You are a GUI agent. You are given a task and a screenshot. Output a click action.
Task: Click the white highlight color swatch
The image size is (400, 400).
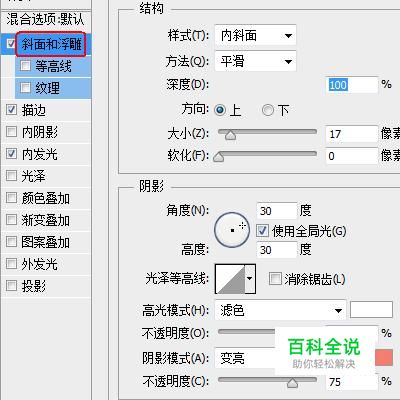(371, 310)
